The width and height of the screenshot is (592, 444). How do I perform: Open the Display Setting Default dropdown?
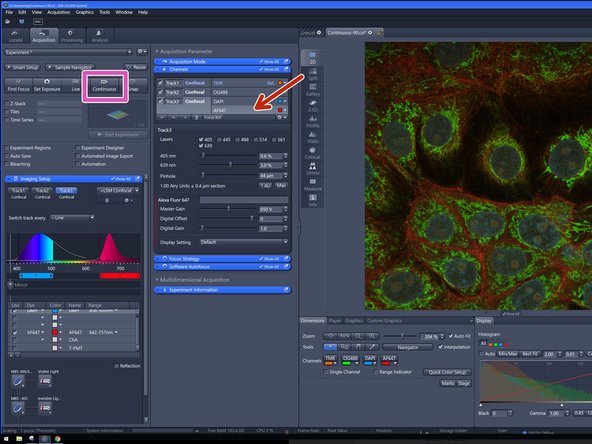pyautogui.click(x=244, y=242)
